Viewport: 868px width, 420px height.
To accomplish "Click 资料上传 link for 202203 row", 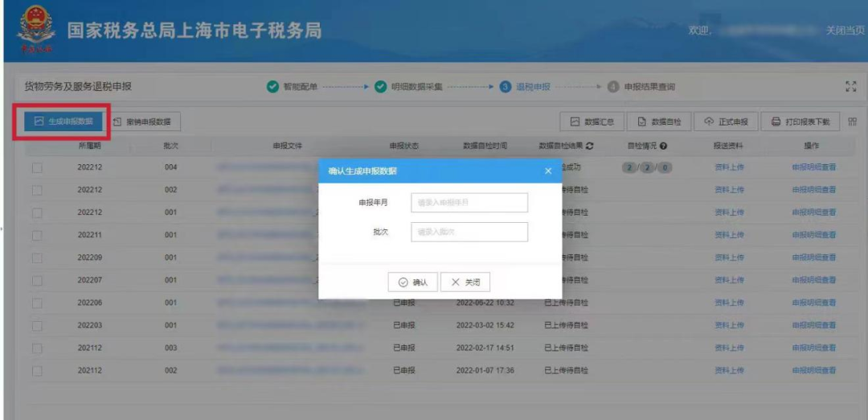I will coord(729,325).
